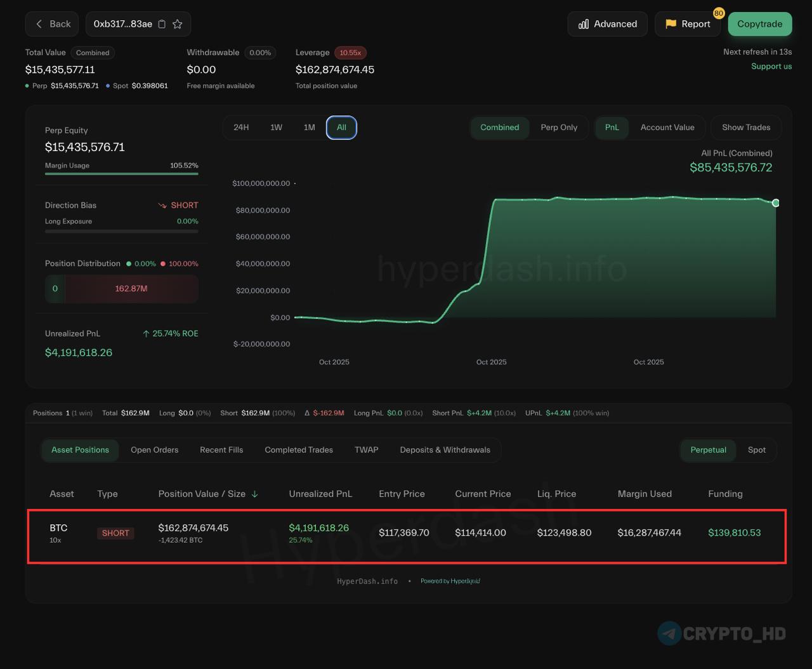Copy the wallet address with clipboard icon
The height and width of the screenshot is (669, 812).
click(x=162, y=24)
